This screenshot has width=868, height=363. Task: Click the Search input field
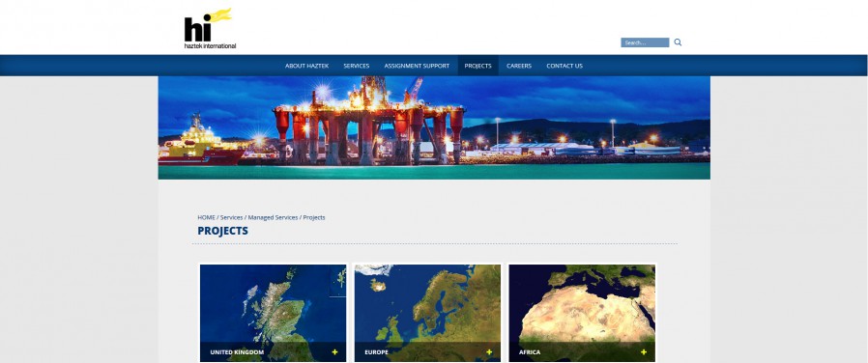[645, 42]
